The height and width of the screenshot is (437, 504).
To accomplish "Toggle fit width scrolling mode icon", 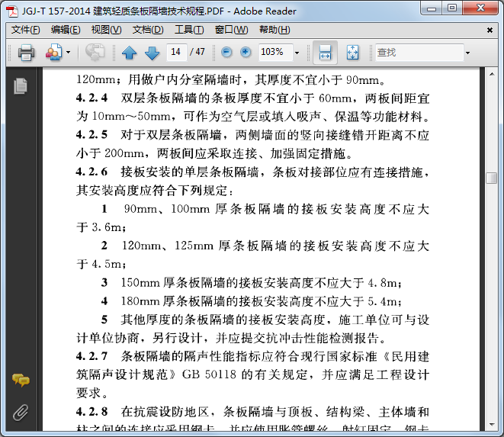I will coord(325,53).
